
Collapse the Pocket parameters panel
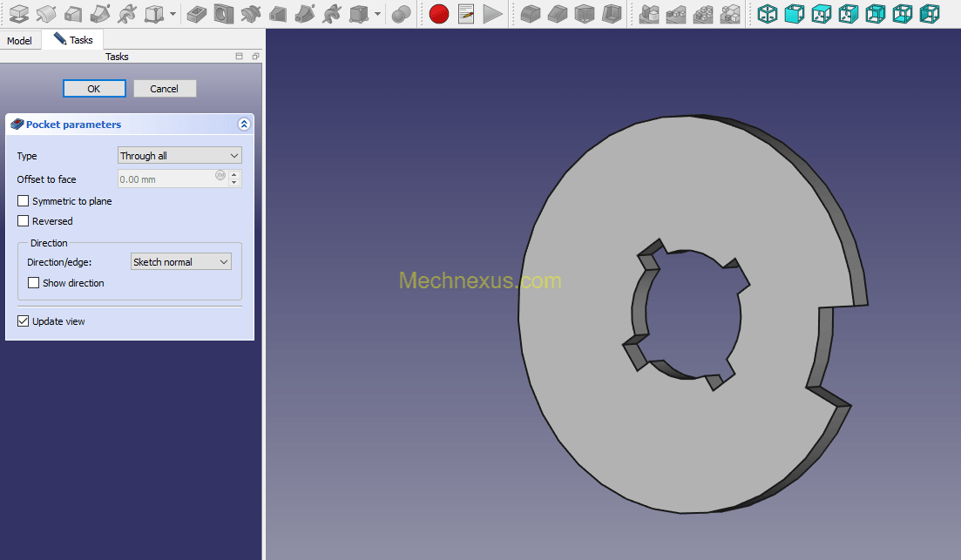click(244, 125)
